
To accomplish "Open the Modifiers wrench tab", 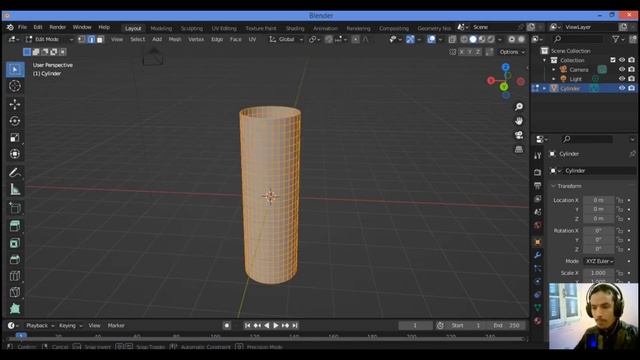I will click(538, 255).
